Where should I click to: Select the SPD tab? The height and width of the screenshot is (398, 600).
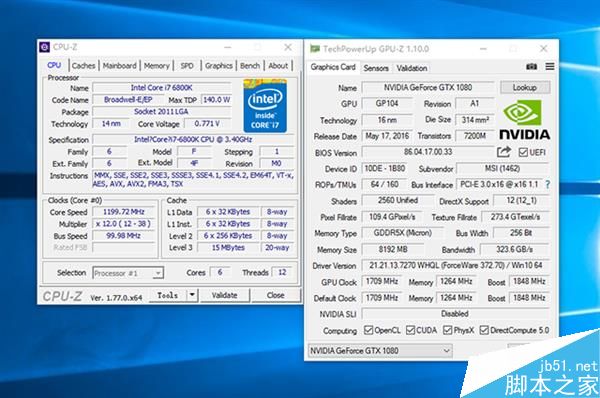pyautogui.click(x=187, y=66)
